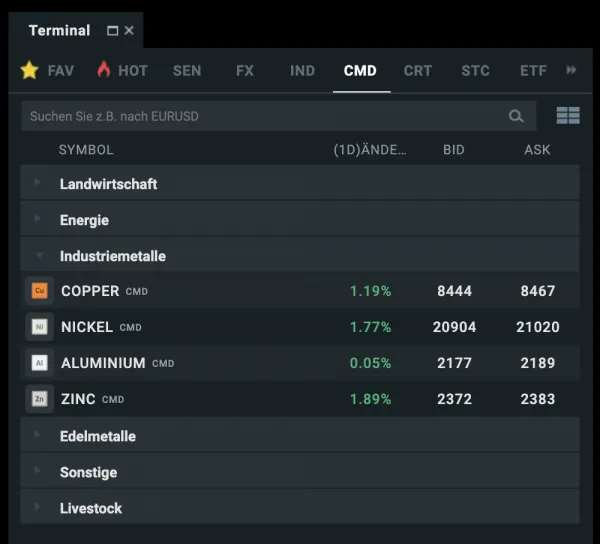Click the NICKEL Ni symbol icon
Image resolution: width=600 pixels, height=544 pixels.
[40, 327]
